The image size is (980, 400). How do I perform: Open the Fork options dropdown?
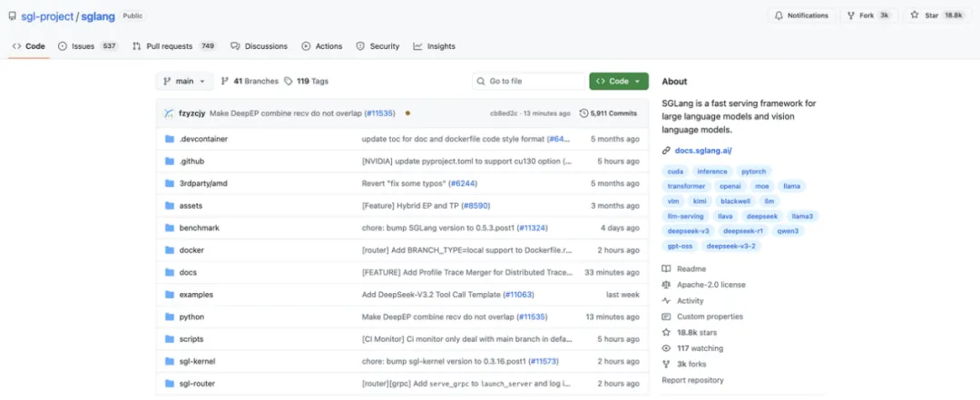[868, 15]
